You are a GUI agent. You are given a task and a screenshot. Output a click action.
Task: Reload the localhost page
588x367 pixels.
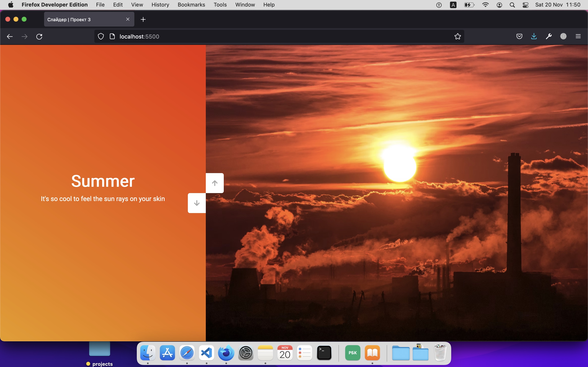[39, 36]
